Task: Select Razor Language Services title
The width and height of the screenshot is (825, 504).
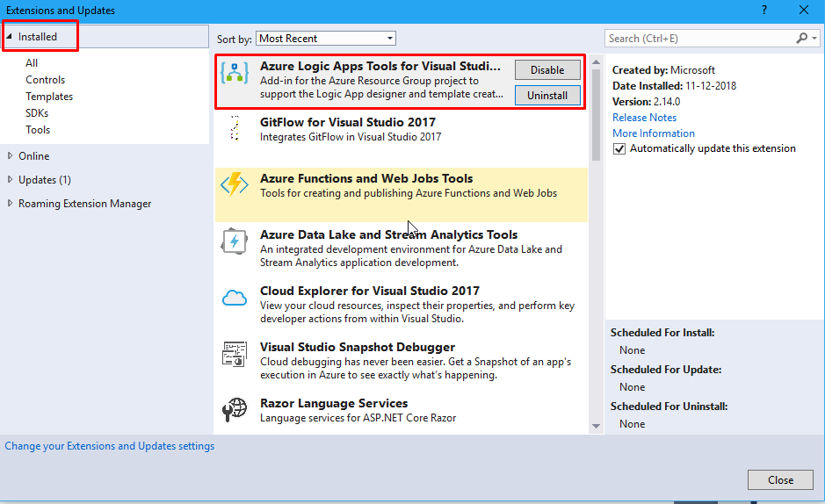Action: point(334,403)
